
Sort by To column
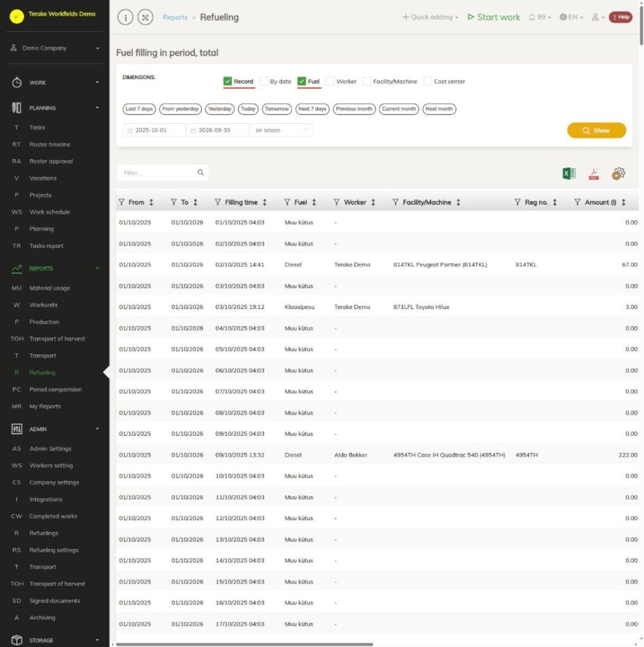pos(195,202)
